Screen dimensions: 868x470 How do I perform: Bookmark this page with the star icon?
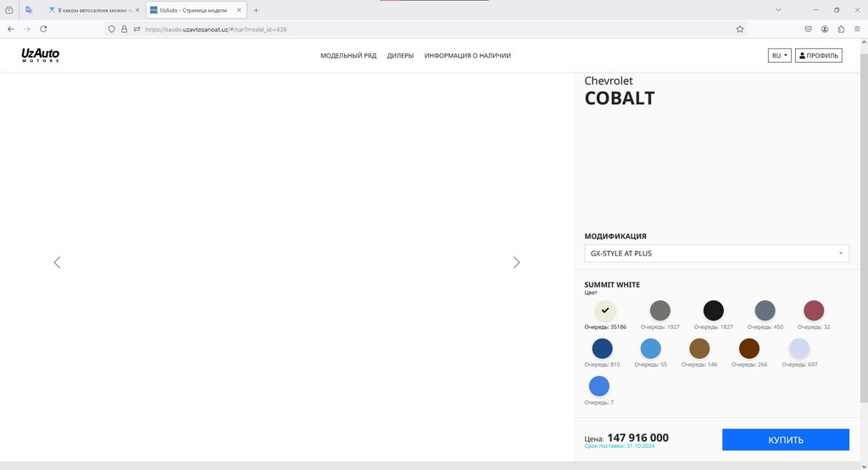(x=740, y=29)
